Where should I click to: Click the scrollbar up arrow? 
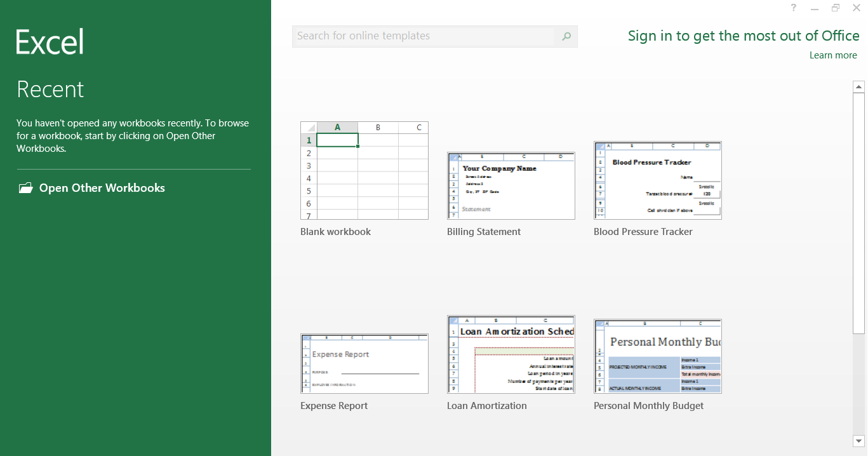click(x=858, y=86)
